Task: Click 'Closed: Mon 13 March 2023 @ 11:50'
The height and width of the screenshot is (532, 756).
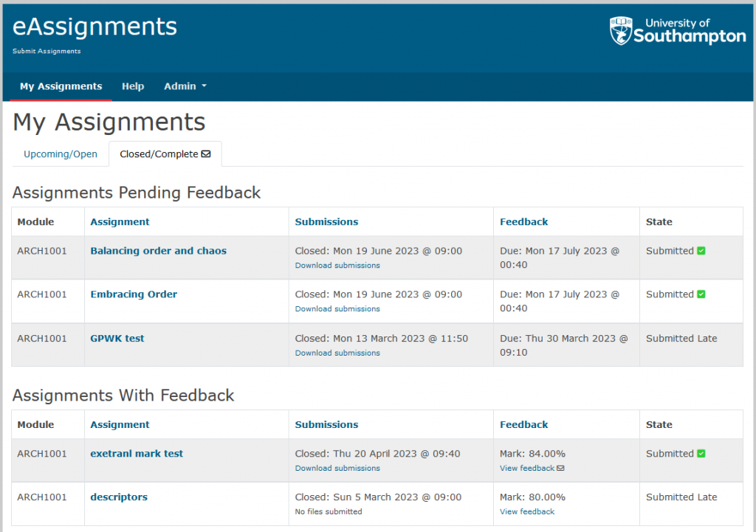Action: click(382, 338)
